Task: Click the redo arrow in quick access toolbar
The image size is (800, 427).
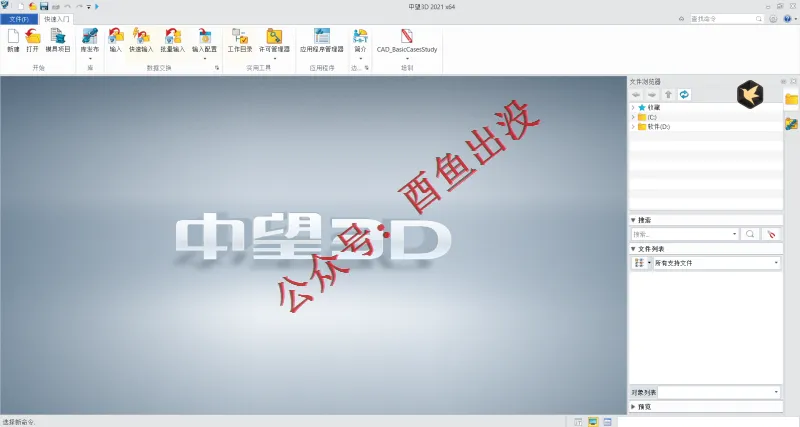Action: (79, 7)
